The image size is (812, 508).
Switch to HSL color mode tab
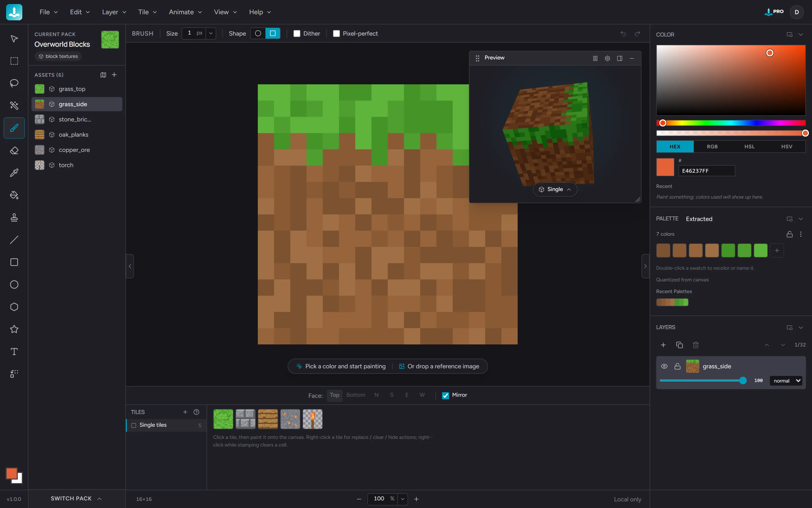coord(749,147)
